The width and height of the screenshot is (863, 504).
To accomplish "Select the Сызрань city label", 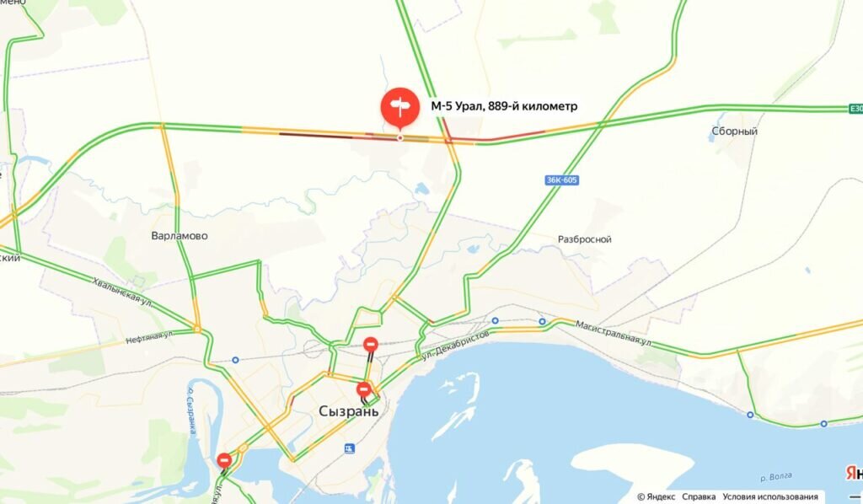I will 349,411.
